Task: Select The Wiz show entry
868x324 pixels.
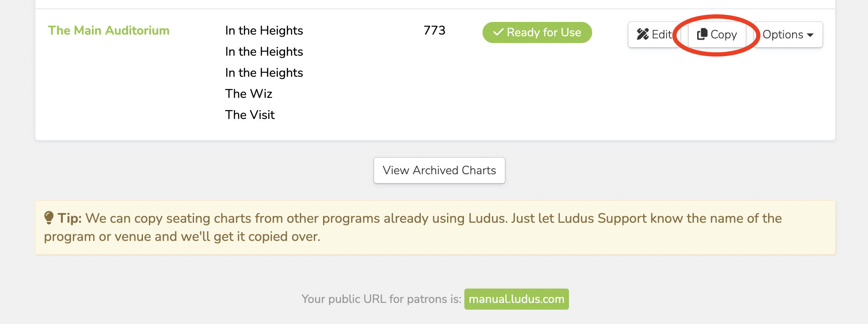Action: (x=249, y=94)
